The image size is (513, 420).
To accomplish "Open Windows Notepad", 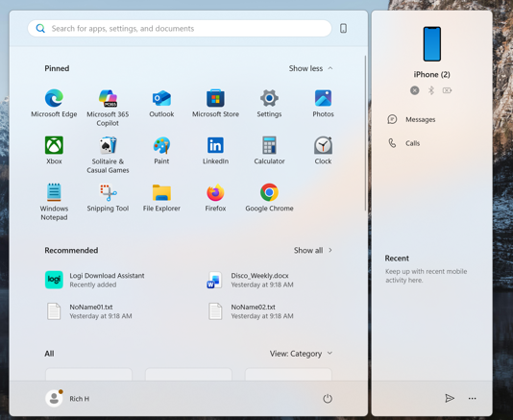I will click(x=54, y=202).
